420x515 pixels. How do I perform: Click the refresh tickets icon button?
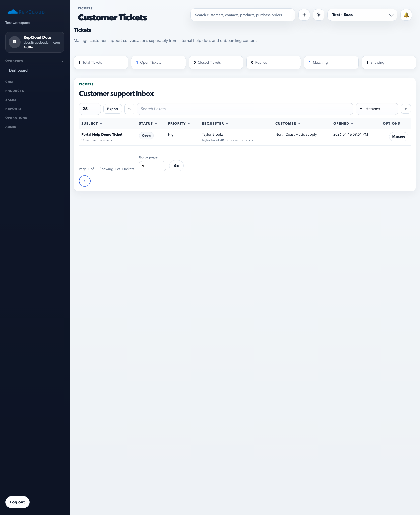[129, 109]
